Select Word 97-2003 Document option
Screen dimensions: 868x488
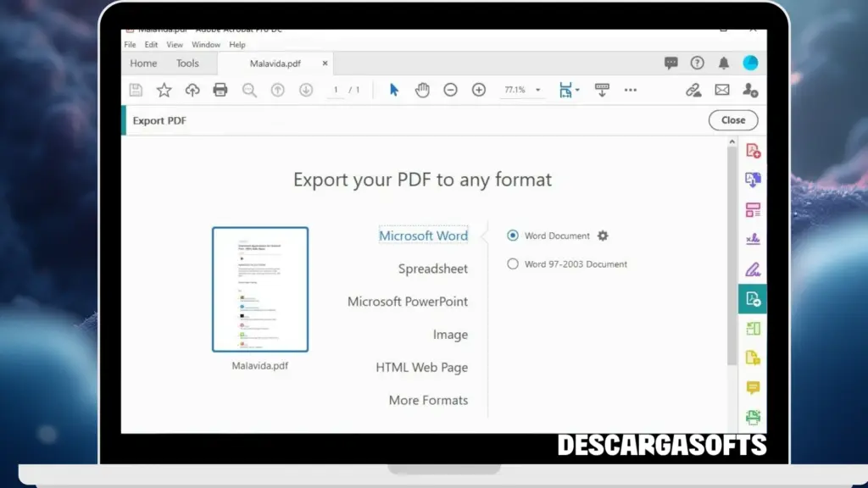click(x=513, y=263)
